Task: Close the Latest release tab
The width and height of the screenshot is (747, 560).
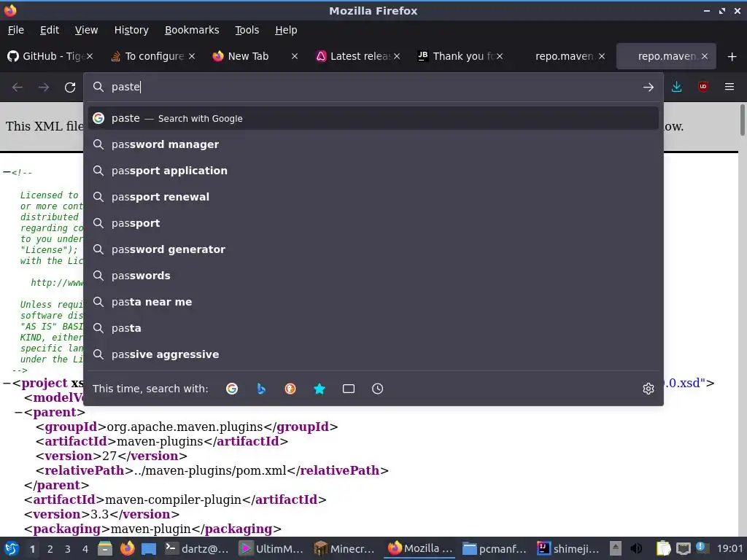Action: click(x=397, y=56)
